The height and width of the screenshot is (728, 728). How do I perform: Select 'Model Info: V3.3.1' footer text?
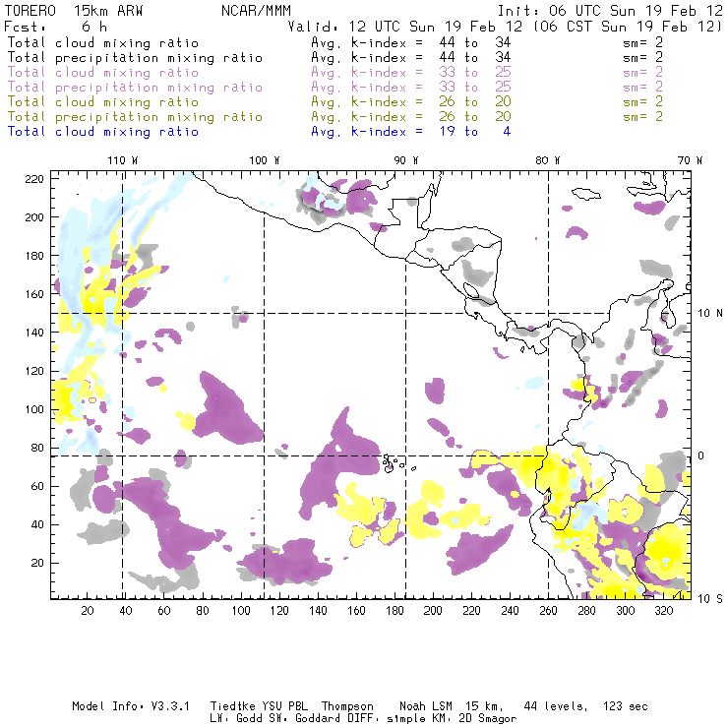[x=131, y=706]
